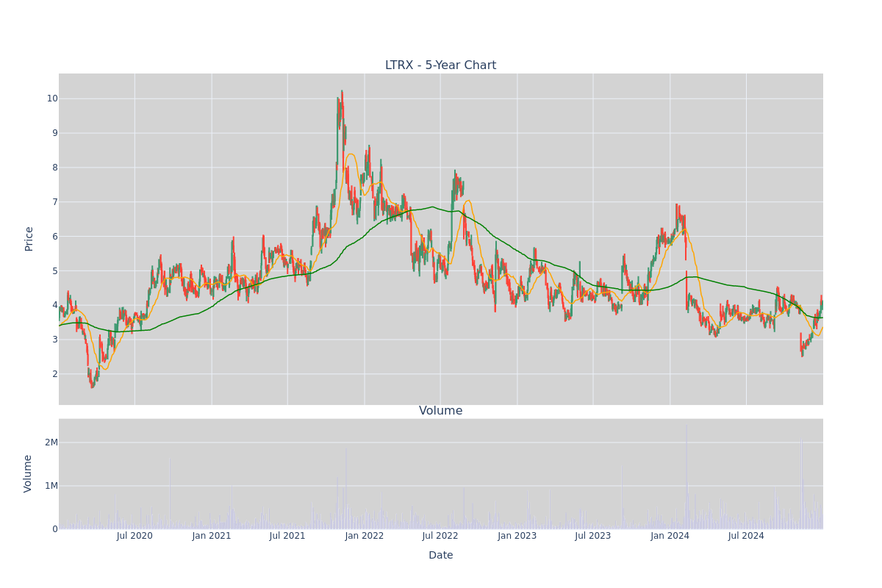Click the price tick label '5'
Image resolution: width=882 pixels, height=588 pixels.
(54, 271)
